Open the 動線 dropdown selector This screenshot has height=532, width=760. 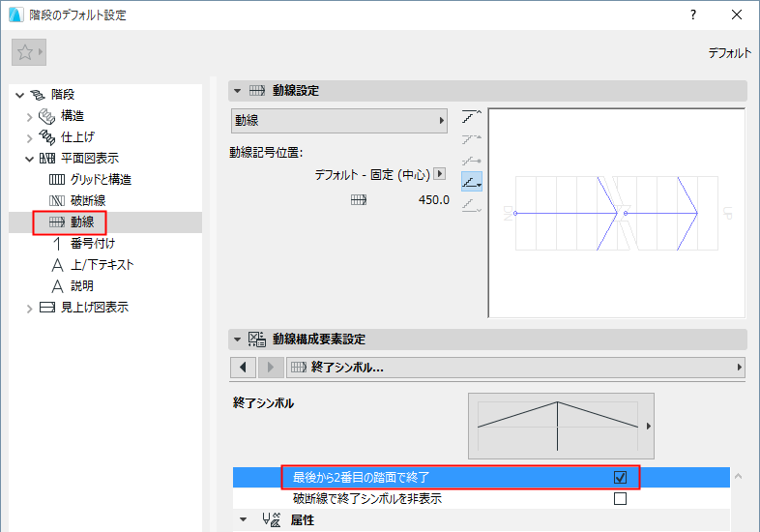click(x=338, y=121)
